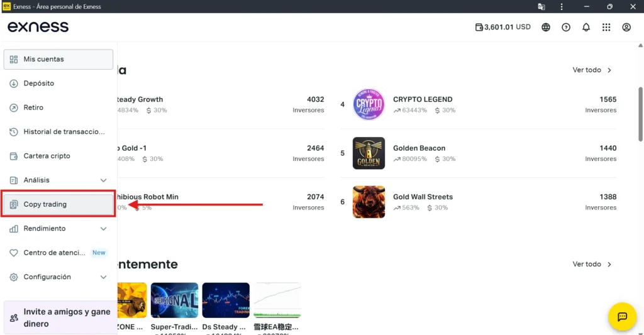Expand the Rendimiento submenu chevron
Image resolution: width=644 pixels, height=335 pixels.
pyautogui.click(x=103, y=229)
